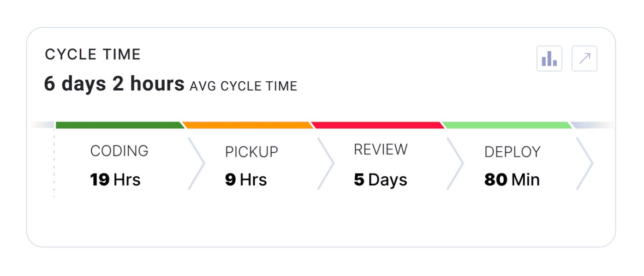
Task: Click the expand-to-full-view arrow icon
Action: 584,58
